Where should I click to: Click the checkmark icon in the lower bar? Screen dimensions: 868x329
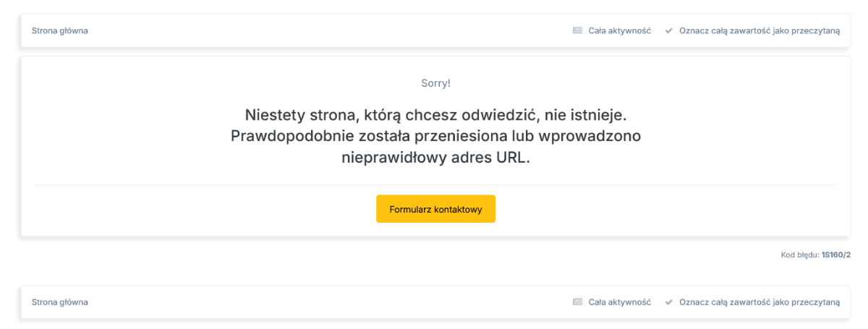tap(669, 302)
